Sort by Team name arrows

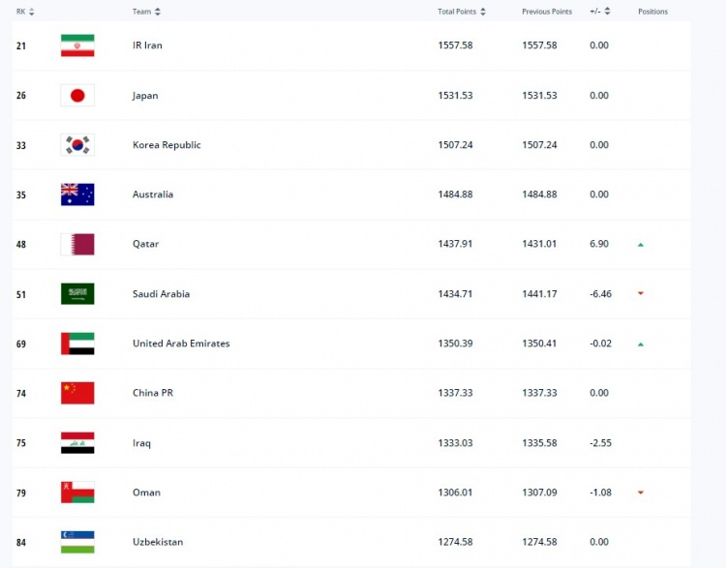pos(158,12)
